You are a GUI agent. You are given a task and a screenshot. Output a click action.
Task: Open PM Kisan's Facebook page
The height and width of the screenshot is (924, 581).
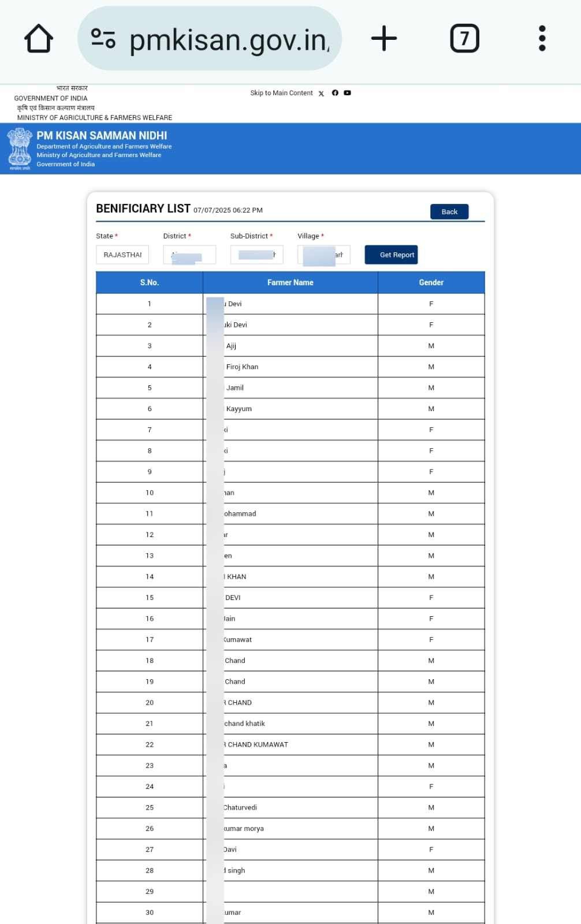point(335,92)
